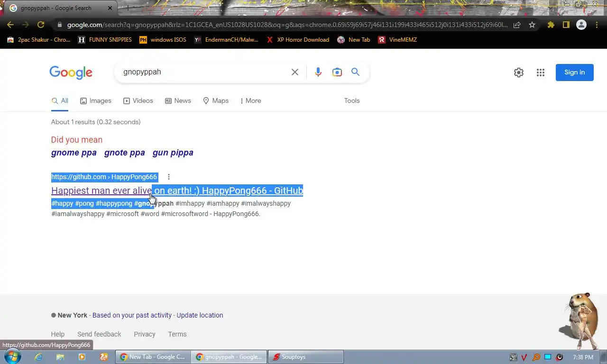The image size is (607, 364).
Task: Switch to 'New Tab - Google C...' taskbar window
Action: (x=153, y=357)
